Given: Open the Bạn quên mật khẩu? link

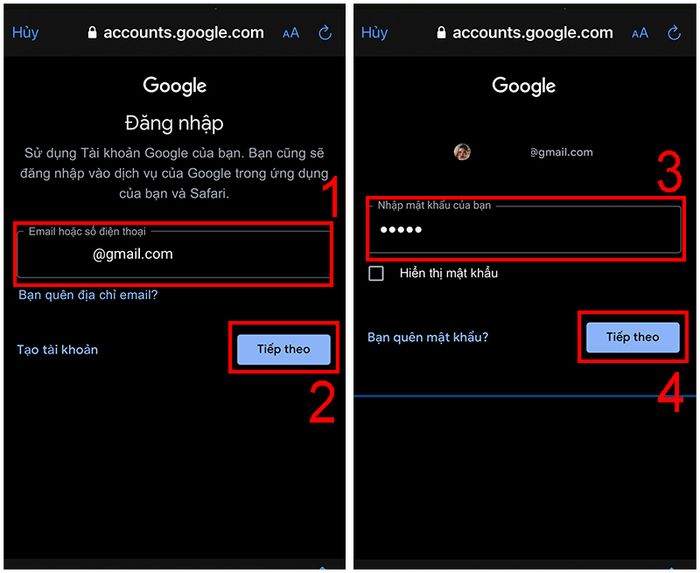Looking at the screenshot, I should [428, 337].
